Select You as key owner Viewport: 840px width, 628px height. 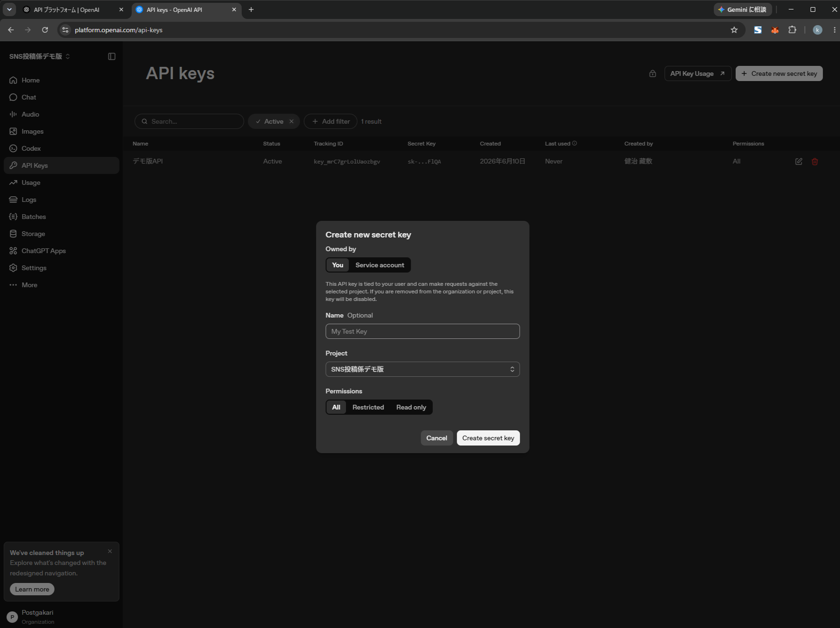pos(338,265)
